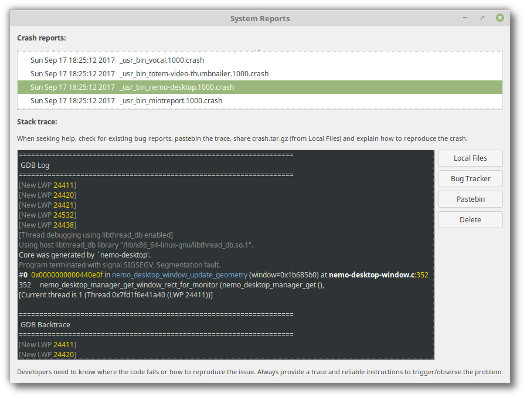Click address 0x0000000000440e0f in frame #0
The height and width of the screenshot is (399, 526).
click(x=67, y=275)
